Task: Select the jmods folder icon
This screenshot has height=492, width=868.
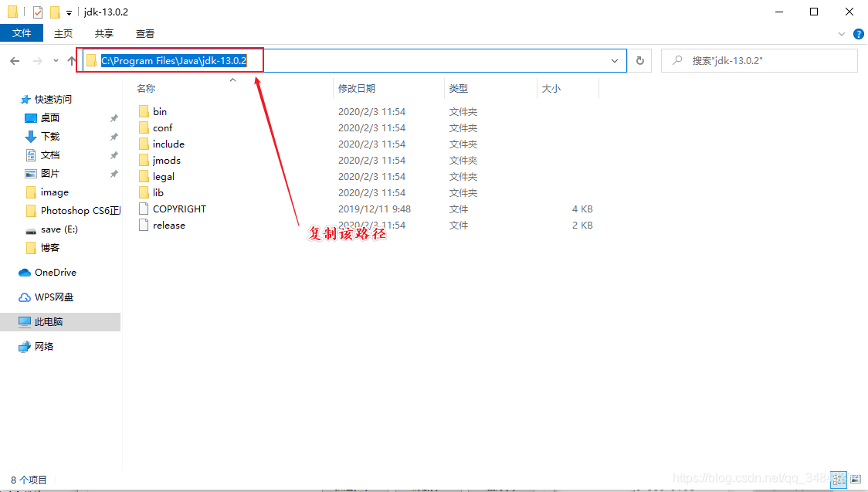Action: (x=144, y=161)
